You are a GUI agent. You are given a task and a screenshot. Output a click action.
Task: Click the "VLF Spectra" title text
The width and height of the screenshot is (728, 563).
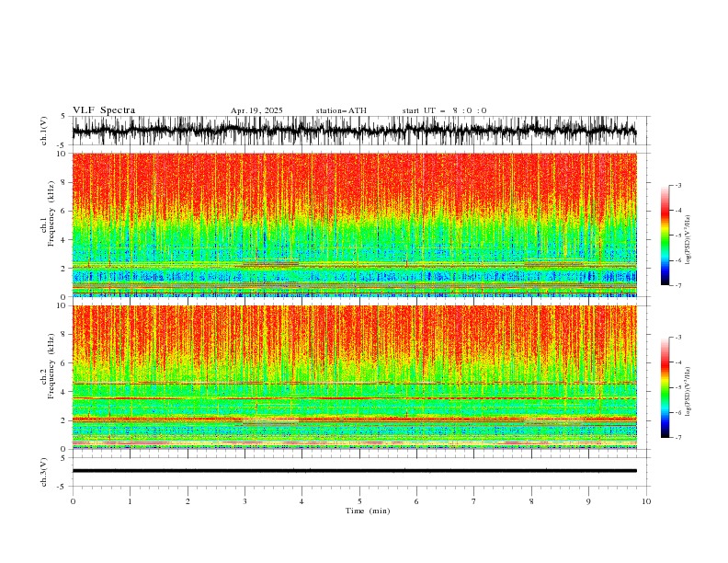click(x=104, y=110)
